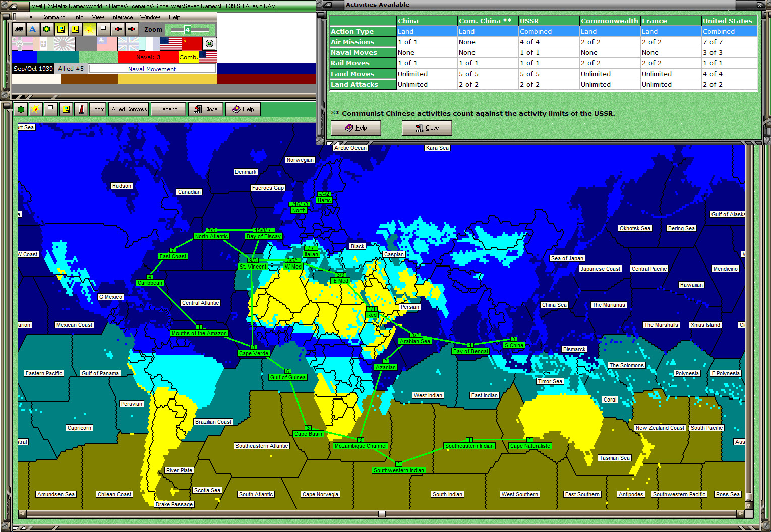
Task: Open the map Legend
Action: [x=168, y=109]
